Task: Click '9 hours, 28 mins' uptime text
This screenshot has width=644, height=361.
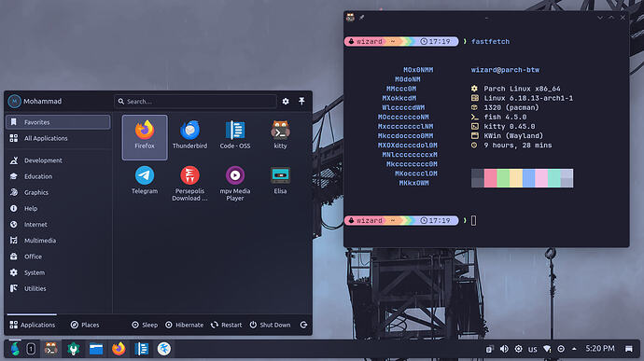Action: coord(517,146)
